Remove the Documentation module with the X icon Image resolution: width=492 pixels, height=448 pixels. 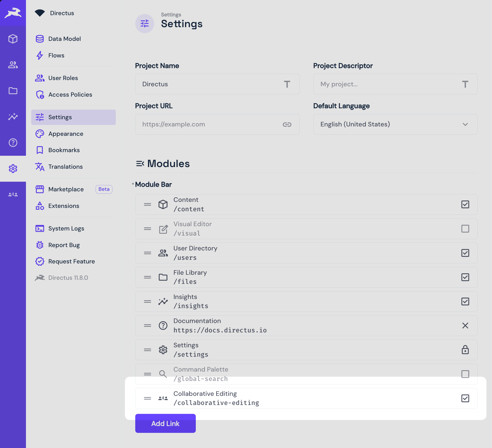465,326
